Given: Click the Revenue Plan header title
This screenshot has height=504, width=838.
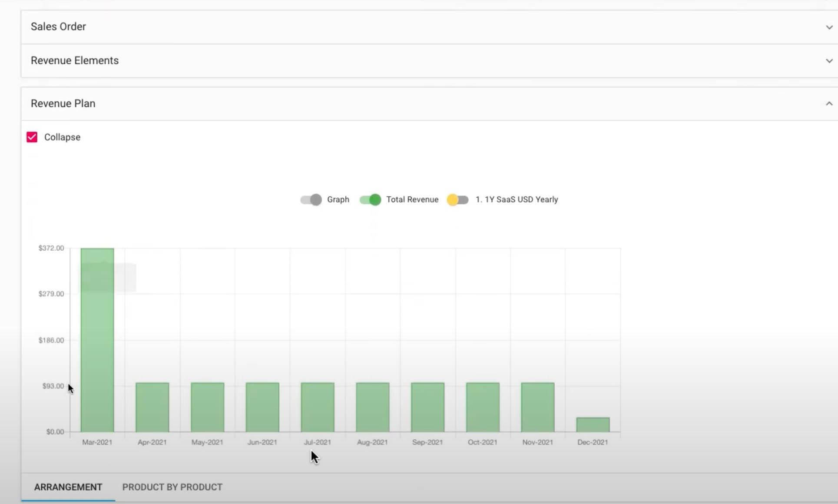Looking at the screenshot, I should pos(63,103).
